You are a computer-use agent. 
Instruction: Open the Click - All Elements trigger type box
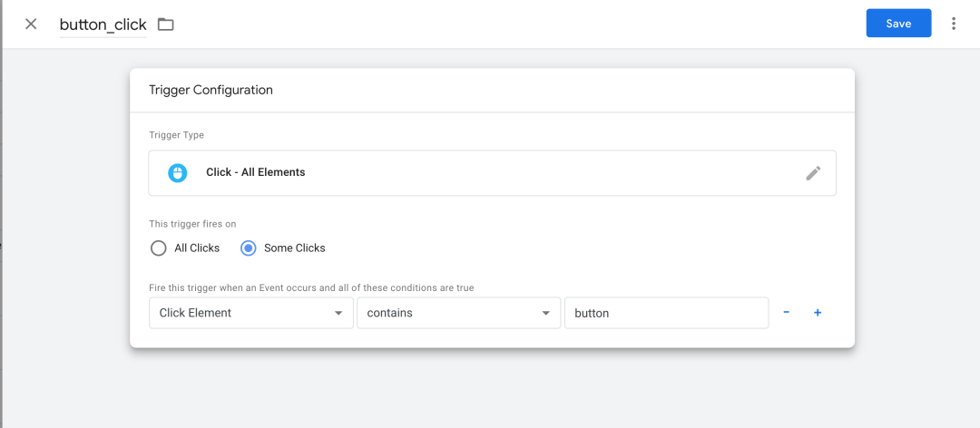coord(492,173)
